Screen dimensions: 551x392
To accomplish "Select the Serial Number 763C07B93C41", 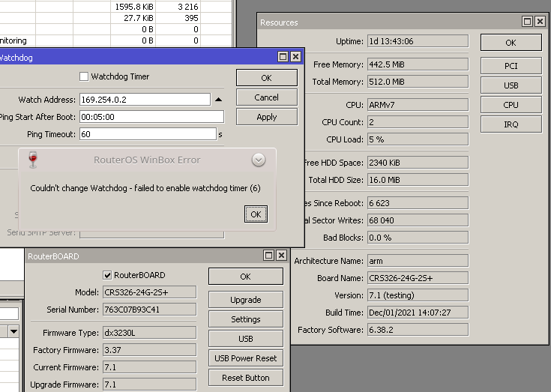I will [149, 309].
